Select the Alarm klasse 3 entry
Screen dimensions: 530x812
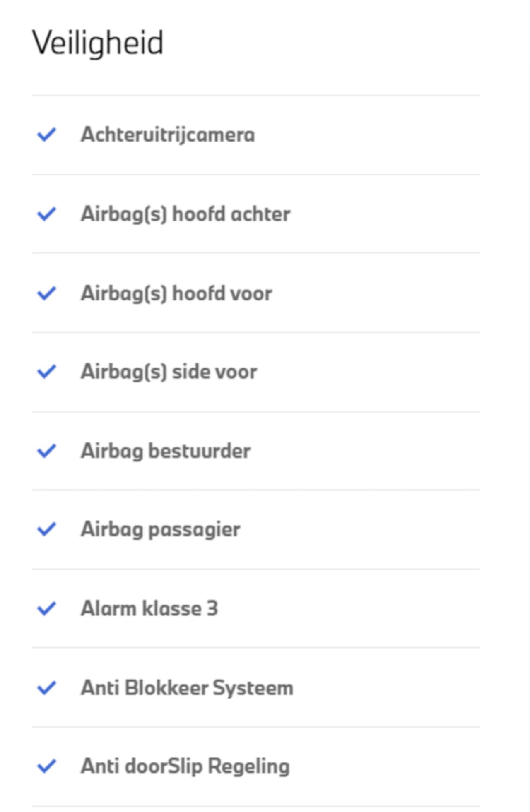pyautogui.click(x=149, y=608)
